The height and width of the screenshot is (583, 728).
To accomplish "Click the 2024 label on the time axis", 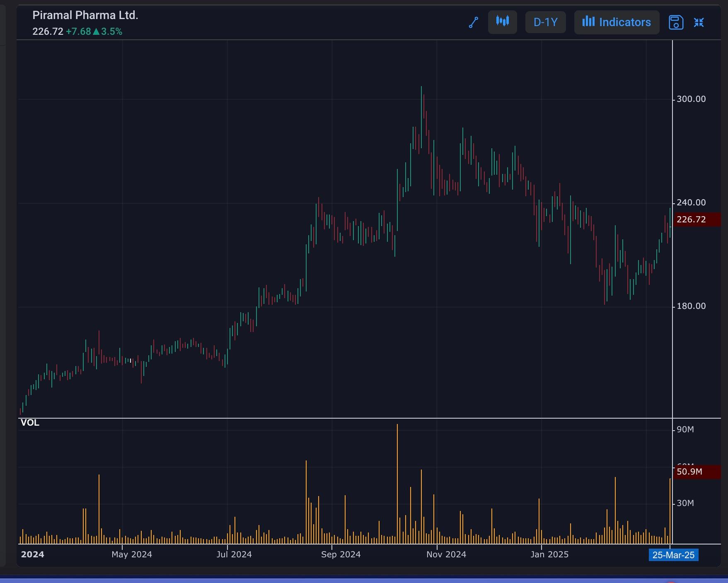I will click(x=32, y=554).
